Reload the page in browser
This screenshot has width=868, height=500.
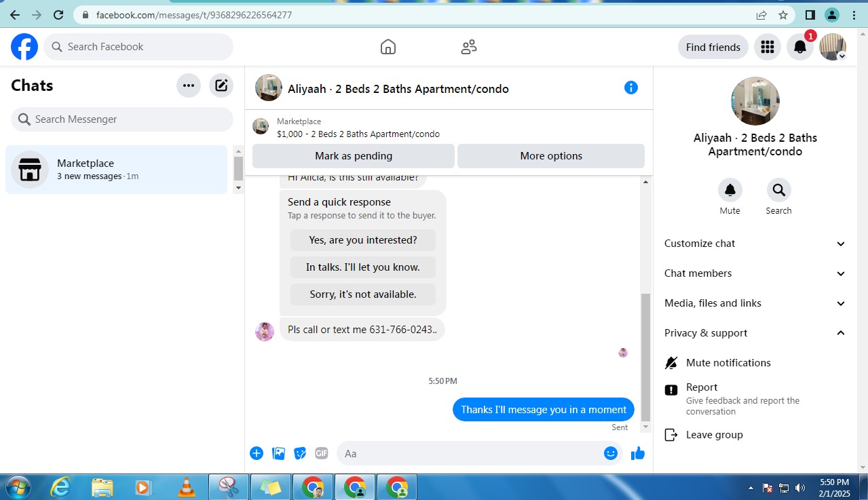click(x=58, y=14)
